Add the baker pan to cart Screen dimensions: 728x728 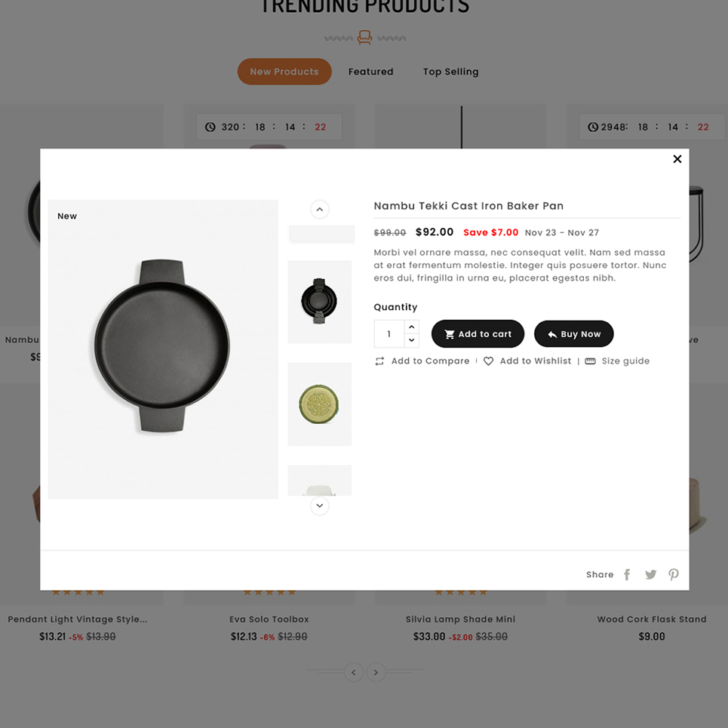tap(478, 333)
